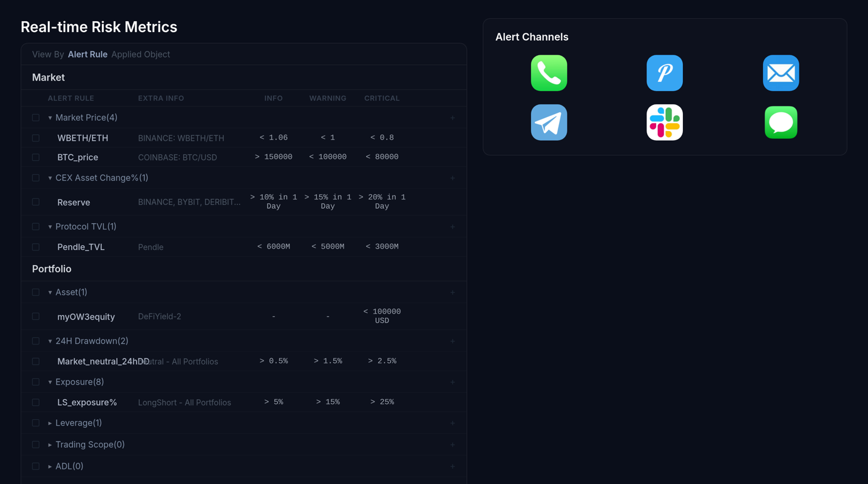Select the Leverage group checkbox
This screenshot has height=484, width=868.
coord(36,423)
